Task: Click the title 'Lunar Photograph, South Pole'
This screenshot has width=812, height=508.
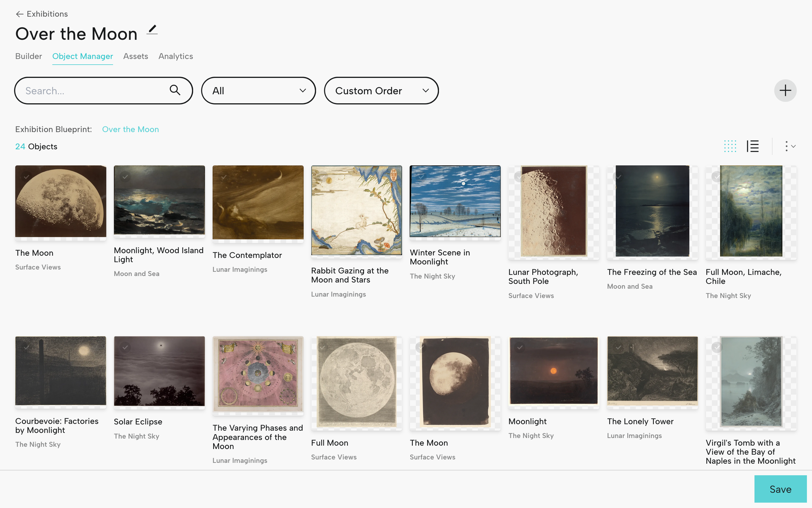Action: pyautogui.click(x=543, y=277)
